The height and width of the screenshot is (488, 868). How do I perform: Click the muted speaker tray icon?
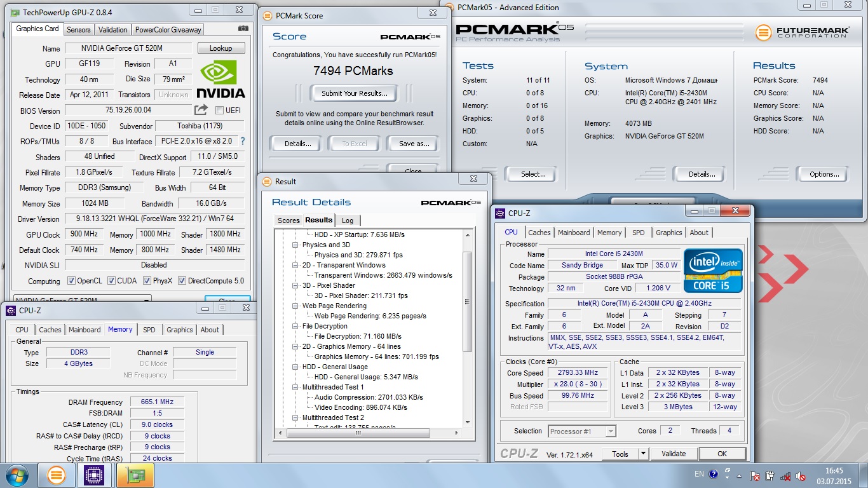pyautogui.click(x=801, y=475)
